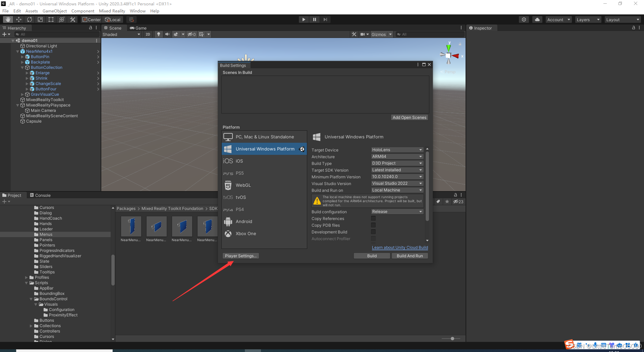The width and height of the screenshot is (644, 352).
Task: Open scene camera settings
Action: coord(363,34)
